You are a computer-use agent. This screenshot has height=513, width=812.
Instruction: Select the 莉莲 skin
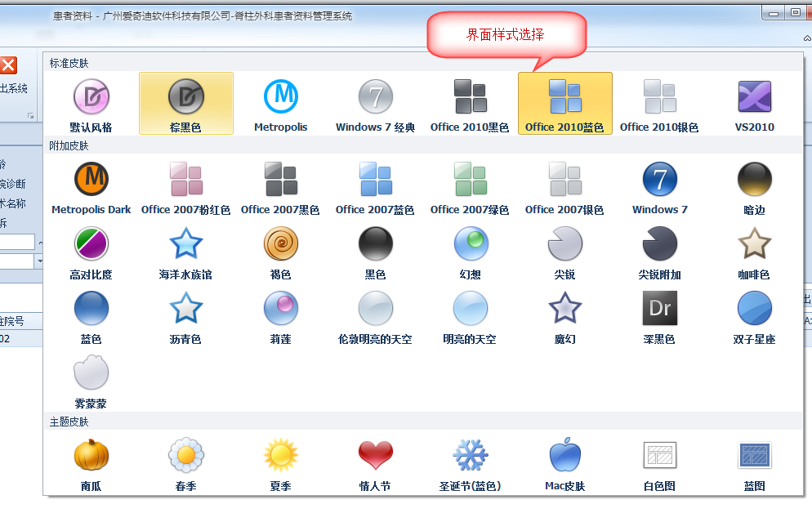(x=281, y=317)
